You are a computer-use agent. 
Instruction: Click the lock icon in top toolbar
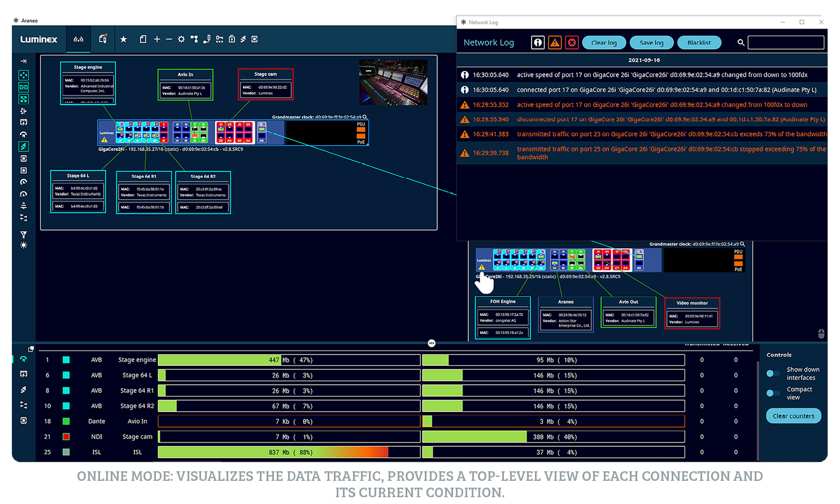coord(232,40)
